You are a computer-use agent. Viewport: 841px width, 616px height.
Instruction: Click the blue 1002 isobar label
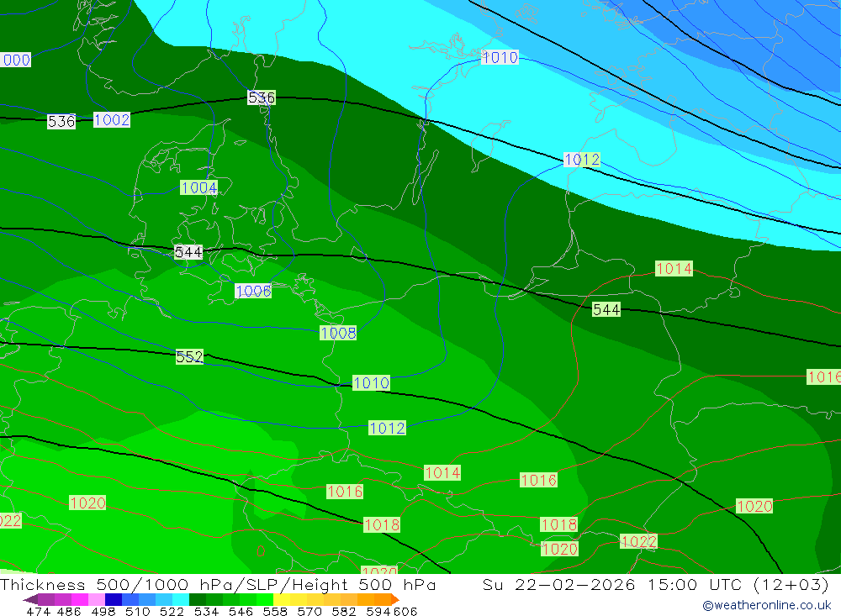tap(112, 119)
